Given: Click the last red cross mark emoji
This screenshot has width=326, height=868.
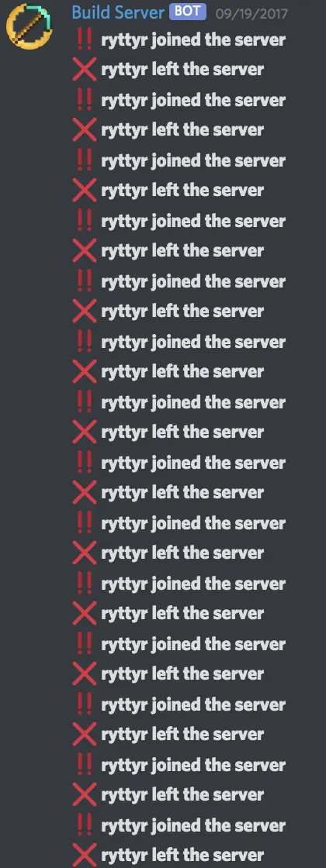Looking at the screenshot, I should (x=85, y=855).
